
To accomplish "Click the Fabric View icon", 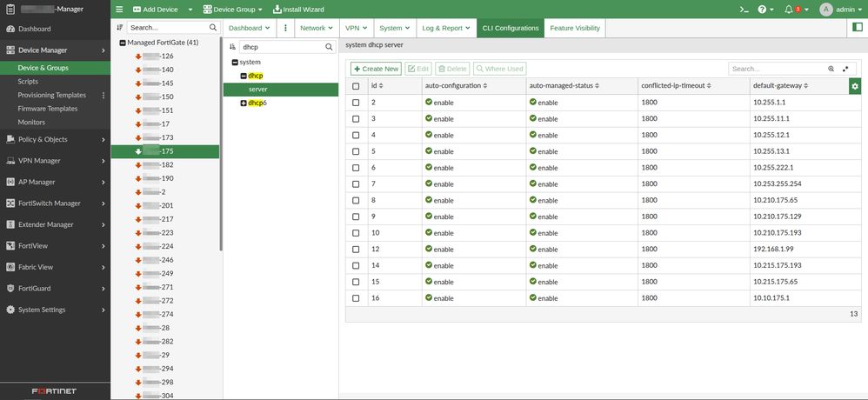I will (x=10, y=267).
